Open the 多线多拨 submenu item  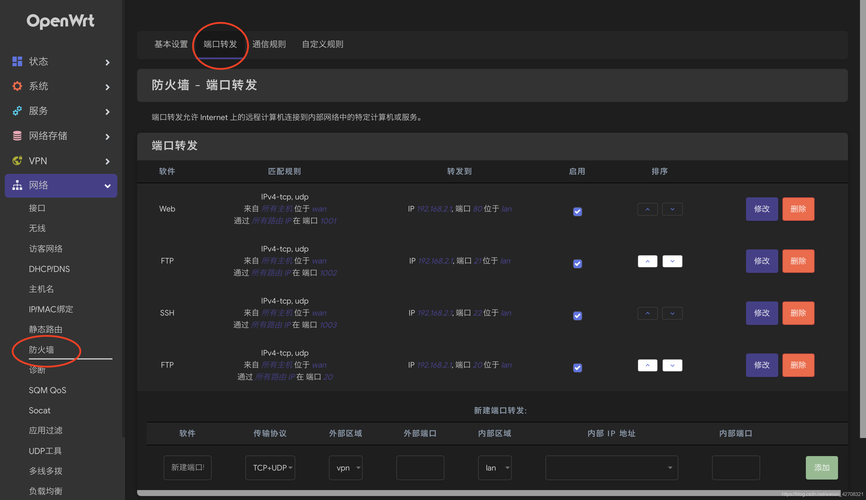[45, 471]
